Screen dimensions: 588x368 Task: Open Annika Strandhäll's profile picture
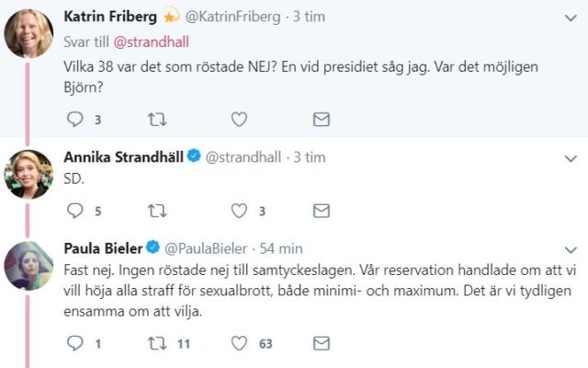(28, 172)
